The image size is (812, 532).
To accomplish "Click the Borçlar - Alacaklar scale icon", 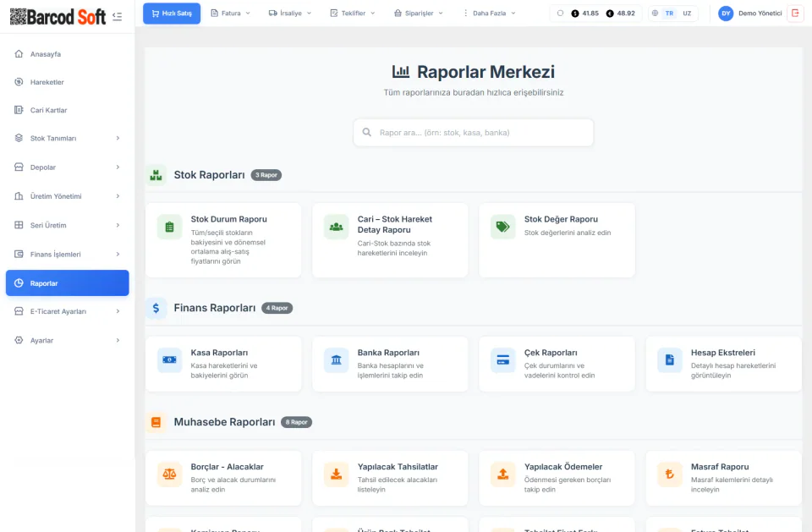I will (x=169, y=474).
